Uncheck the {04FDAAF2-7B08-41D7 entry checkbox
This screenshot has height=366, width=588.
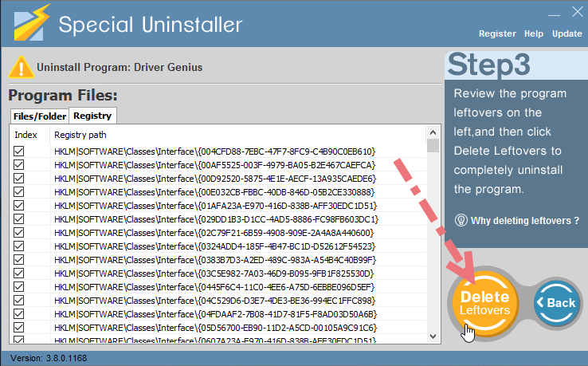[x=19, y=314]
